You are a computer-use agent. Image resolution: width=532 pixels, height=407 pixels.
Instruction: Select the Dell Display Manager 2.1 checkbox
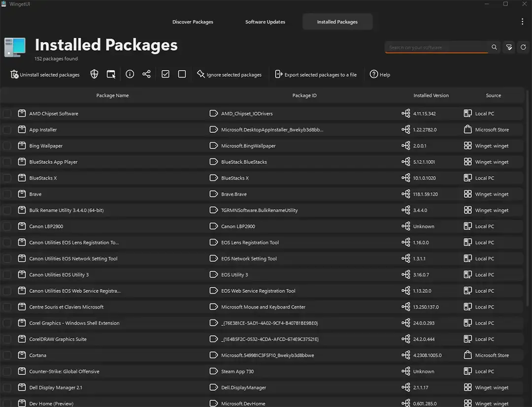[7, 387]
